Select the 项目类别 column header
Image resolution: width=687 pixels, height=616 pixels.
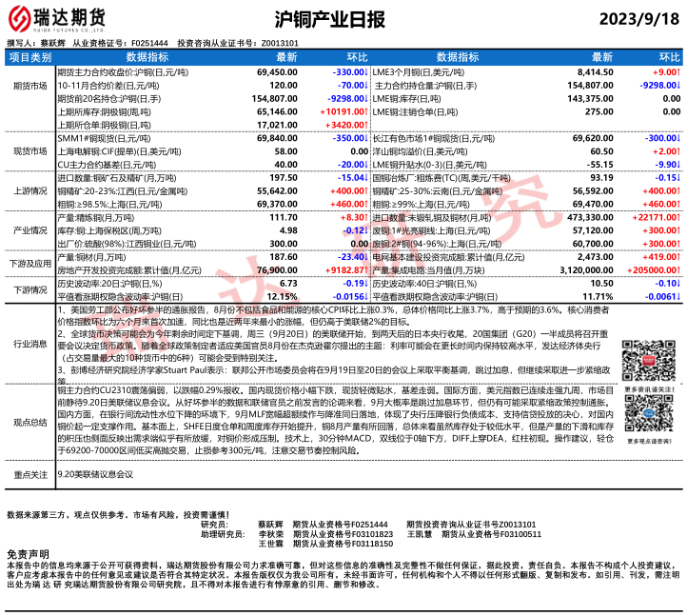(29, 58)
